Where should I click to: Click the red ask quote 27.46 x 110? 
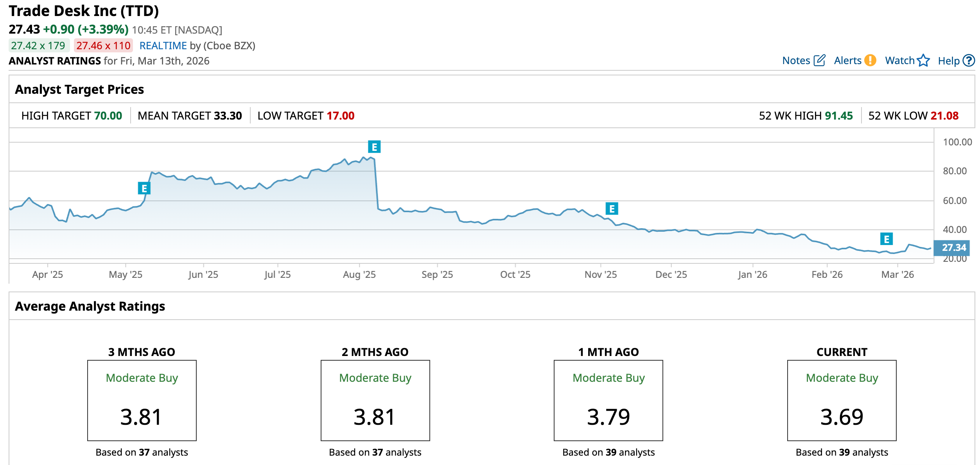click(x=103, y=46)
